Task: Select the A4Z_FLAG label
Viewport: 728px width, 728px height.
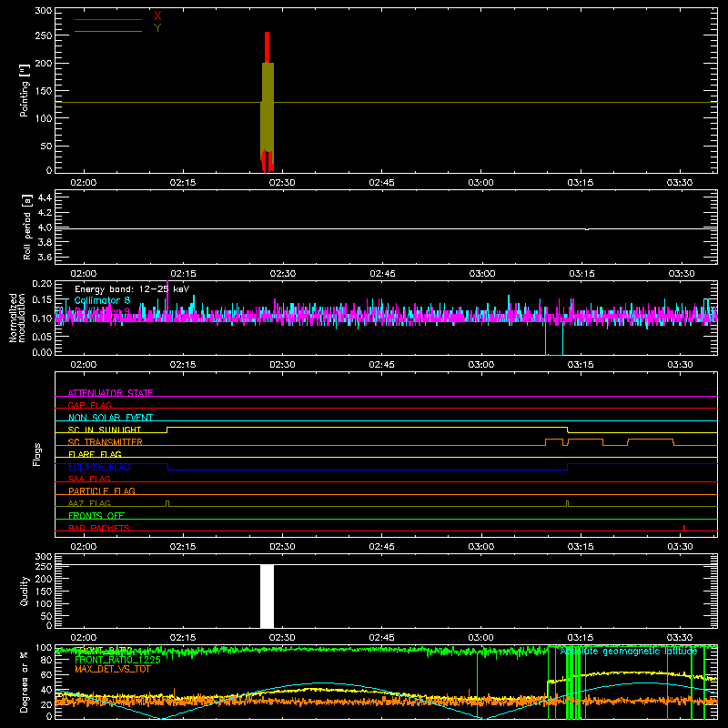Action: [89, 503]
